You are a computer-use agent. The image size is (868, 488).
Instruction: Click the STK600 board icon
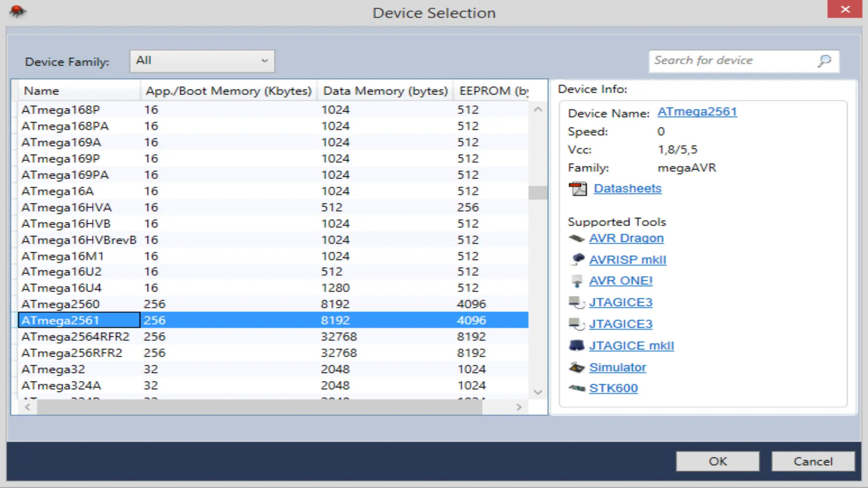(576, 388)
